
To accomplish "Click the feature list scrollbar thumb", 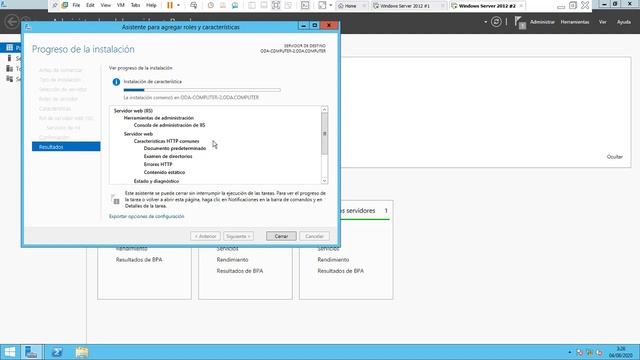I will point(324,134).
